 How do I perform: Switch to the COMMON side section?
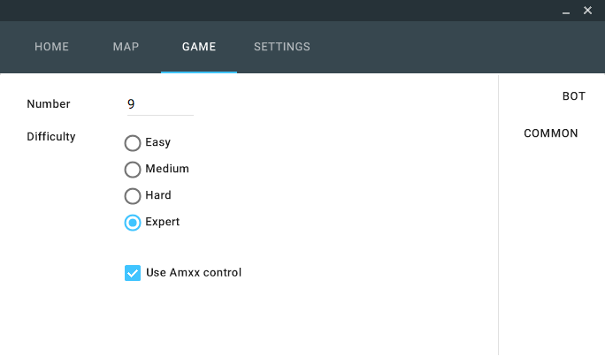(x=551, y=133)
